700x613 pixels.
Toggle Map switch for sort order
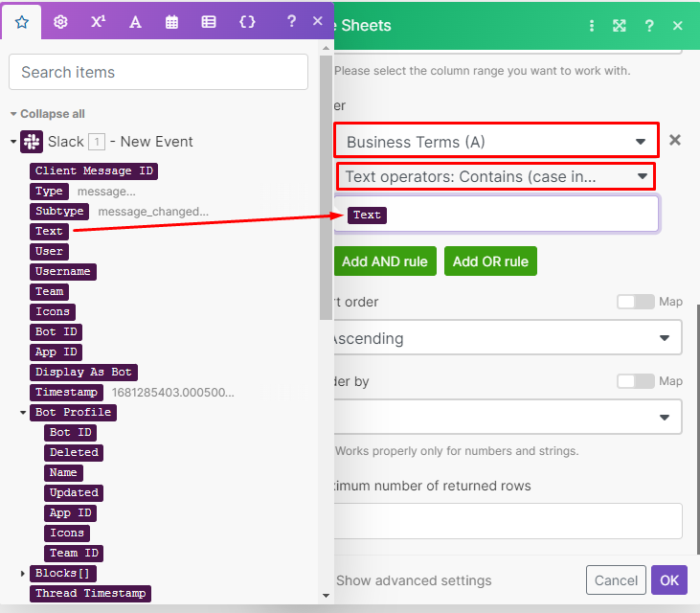pos(636,302)
